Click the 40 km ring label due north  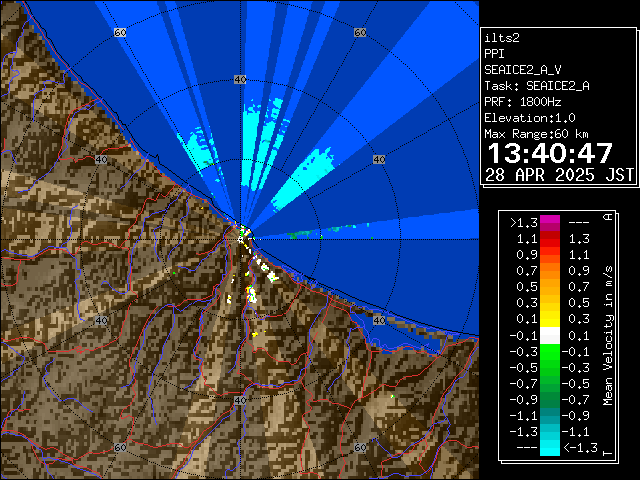click(240, 80)
